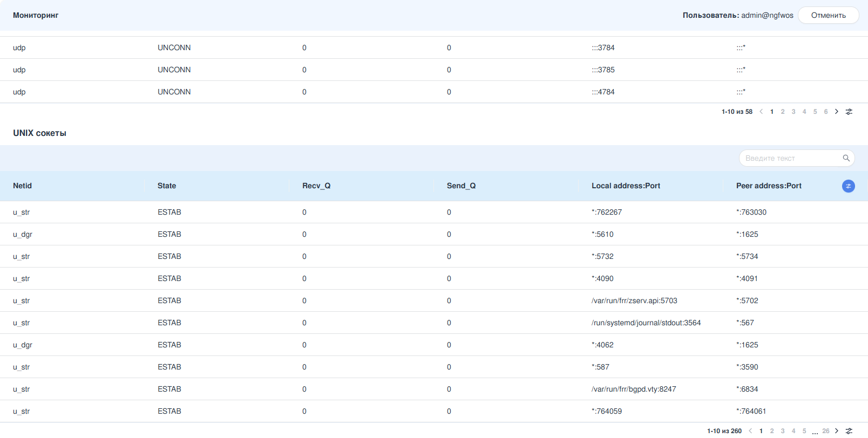Click peer address *:3590 cell
Viewport: 868px width, 438px height.
pos(747,367)
